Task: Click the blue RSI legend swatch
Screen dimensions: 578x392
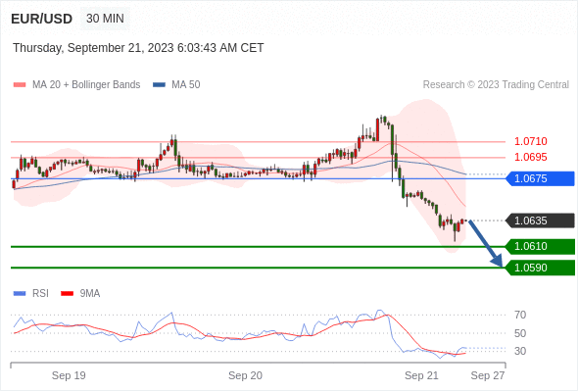Action: coord(20,294)
